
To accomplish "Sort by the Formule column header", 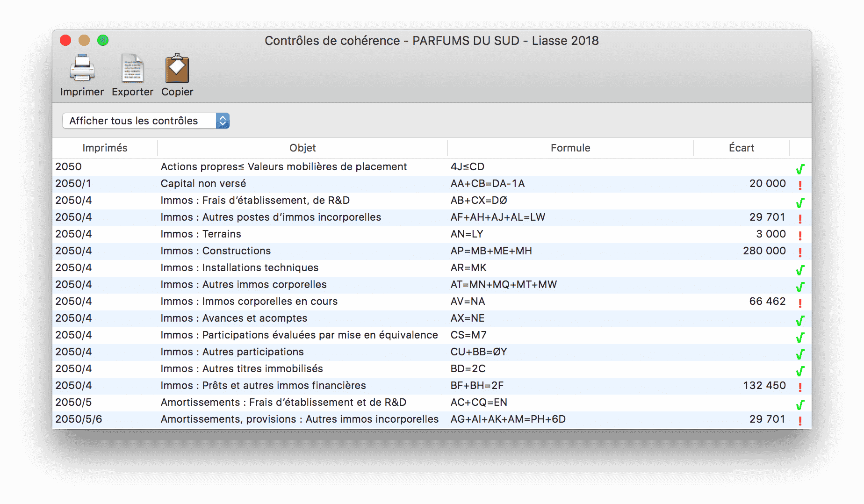I will pos(570,148).
